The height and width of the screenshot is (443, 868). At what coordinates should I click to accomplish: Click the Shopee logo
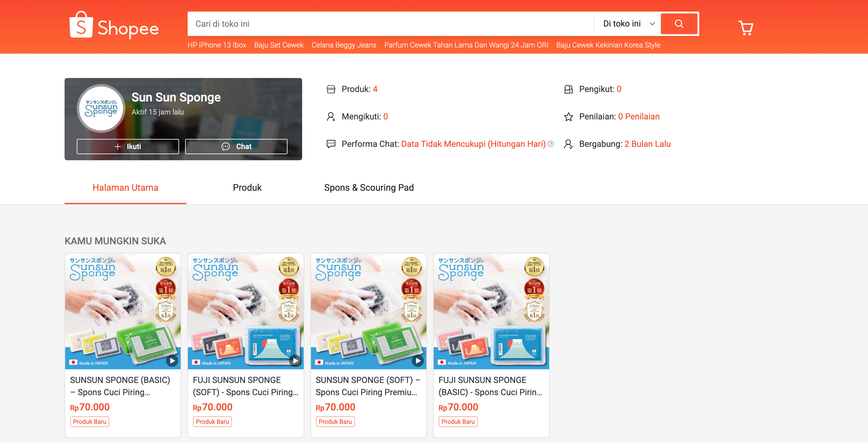click(114, 25)
